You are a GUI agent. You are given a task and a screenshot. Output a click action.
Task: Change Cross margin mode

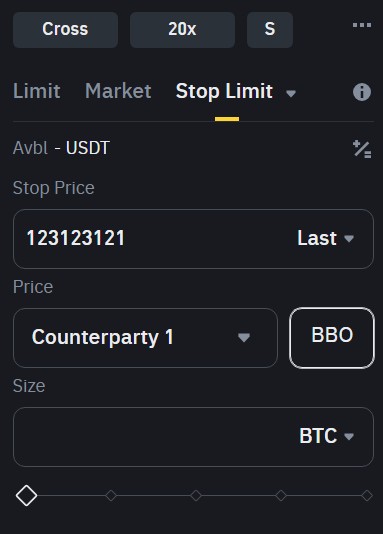tap(65, 30)
